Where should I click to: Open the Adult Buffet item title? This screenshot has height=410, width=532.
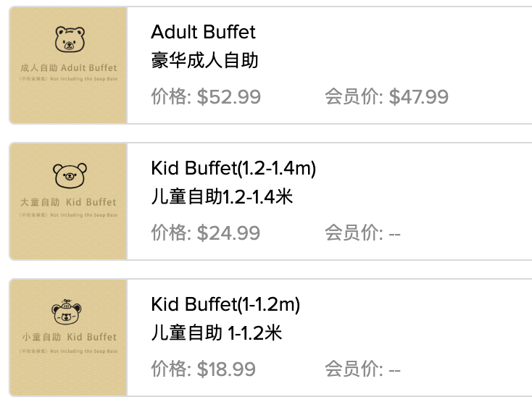[203, 33]
